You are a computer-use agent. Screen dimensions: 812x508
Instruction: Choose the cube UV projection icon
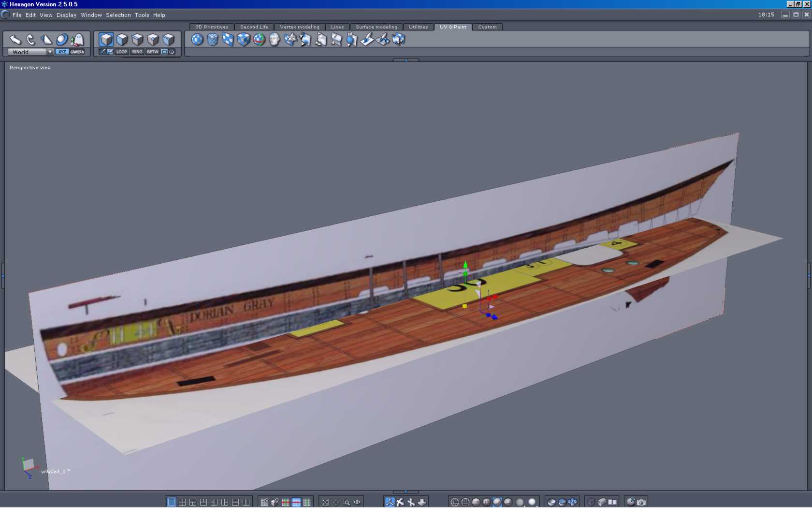pos(244,39)
